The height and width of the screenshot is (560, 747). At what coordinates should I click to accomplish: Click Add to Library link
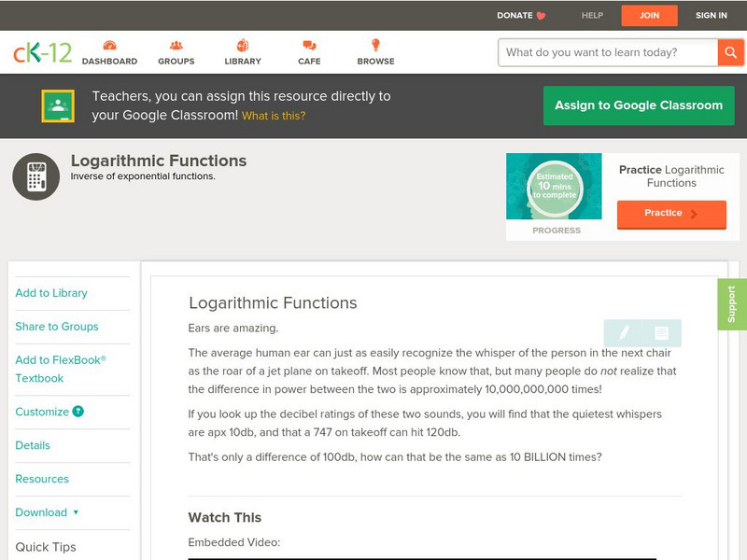51,293
